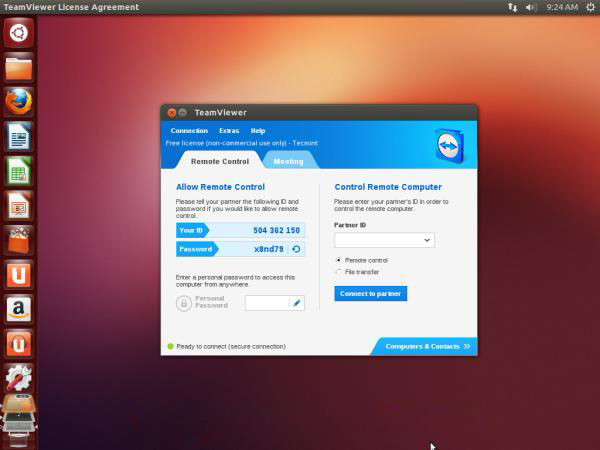The width and height of the screenshot is (600, 450).
Task: Refresh the random password icon
Action: pos(296,249)
